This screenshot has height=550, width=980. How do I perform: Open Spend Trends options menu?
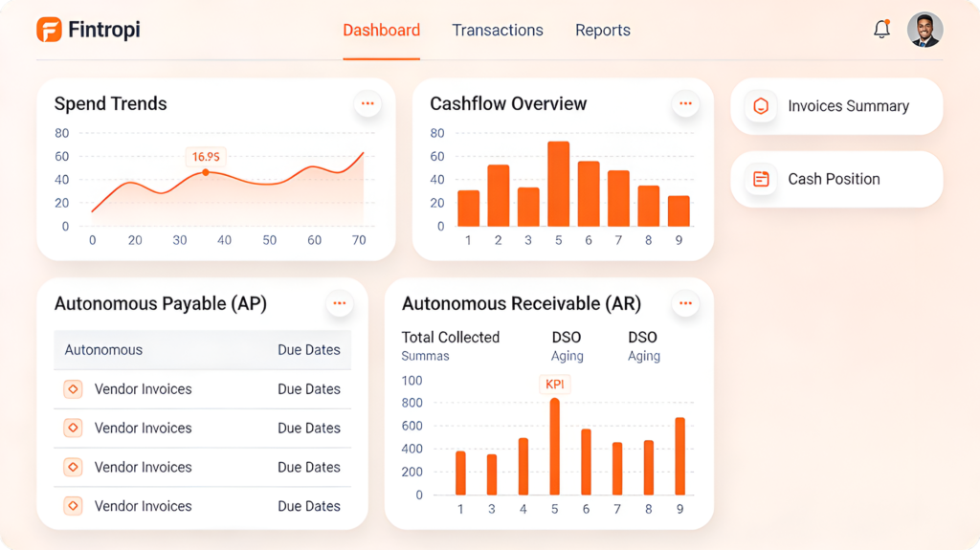(367, 103)
